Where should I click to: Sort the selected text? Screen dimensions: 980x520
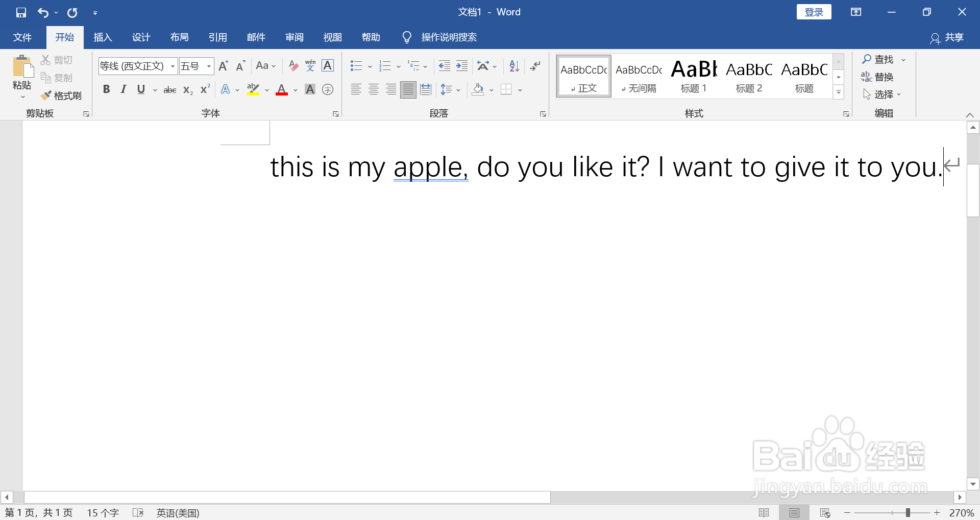pos(514,66)
